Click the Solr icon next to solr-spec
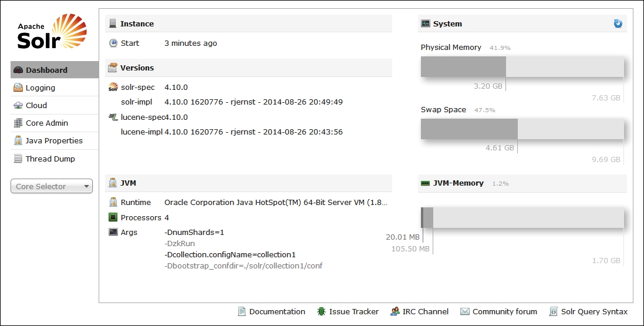The width and height of the screenshot is (644, 326). click(x=113, y=87)
